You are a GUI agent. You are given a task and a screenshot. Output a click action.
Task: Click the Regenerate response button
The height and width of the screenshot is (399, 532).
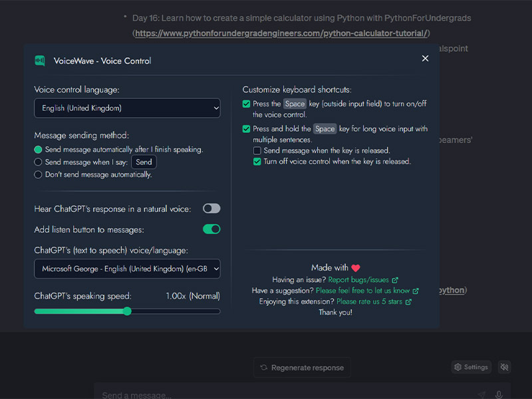[x=302, y=368]
